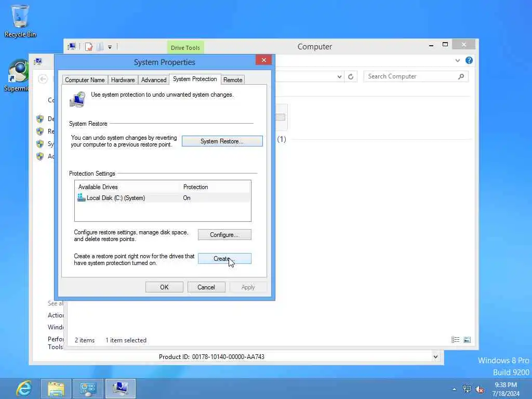The width and height of the screenshot is (532, 399).
Task: Open the network tray icon
Action: click(467, 389)
